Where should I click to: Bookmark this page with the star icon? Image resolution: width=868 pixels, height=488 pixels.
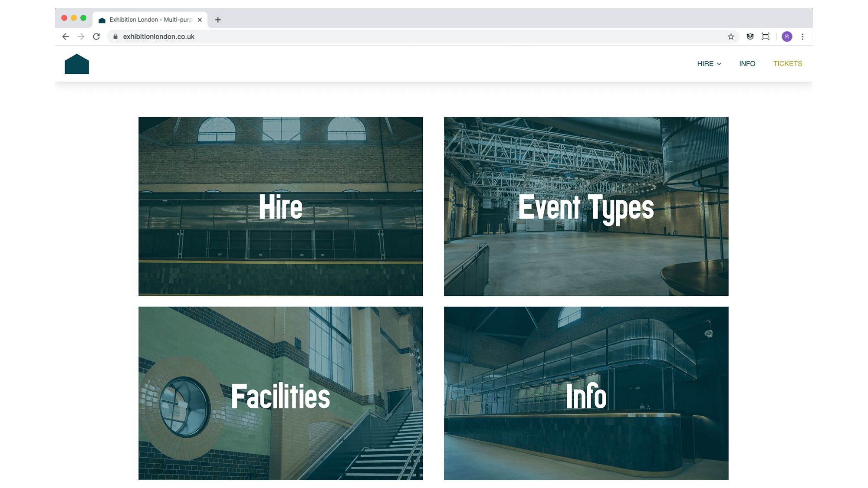[731, 37]
